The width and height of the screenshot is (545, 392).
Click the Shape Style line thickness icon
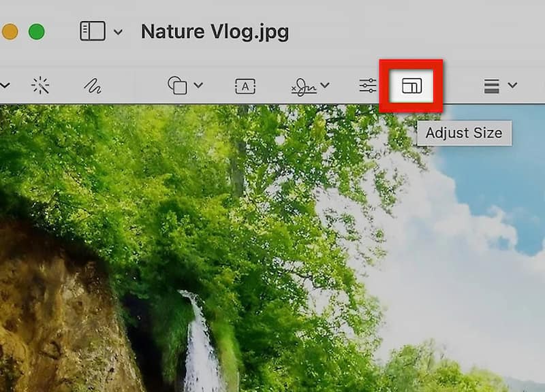[491, 86]
